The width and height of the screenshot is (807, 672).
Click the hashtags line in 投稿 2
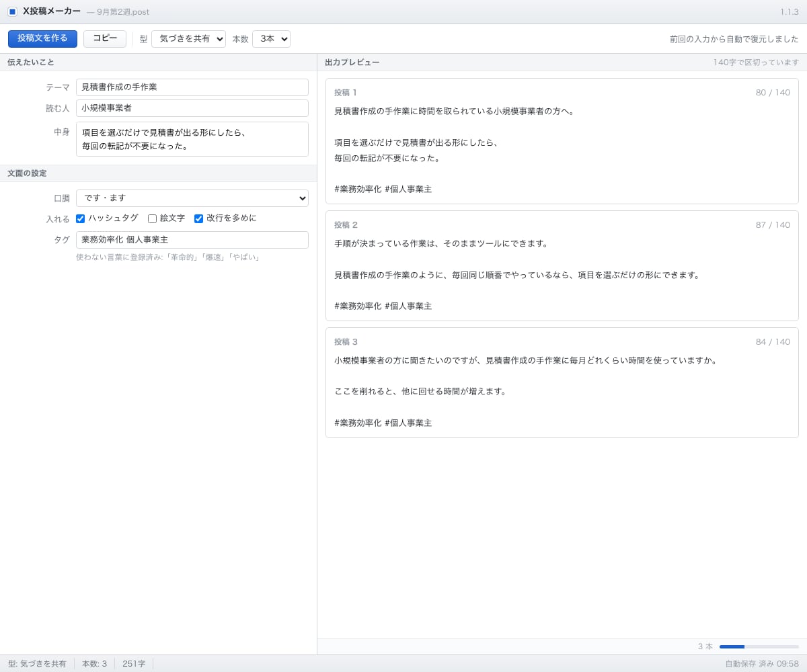click(383, 306)
